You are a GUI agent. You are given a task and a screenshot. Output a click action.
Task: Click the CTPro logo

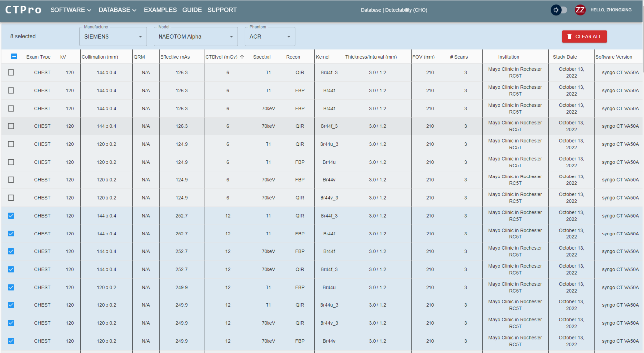23,10
